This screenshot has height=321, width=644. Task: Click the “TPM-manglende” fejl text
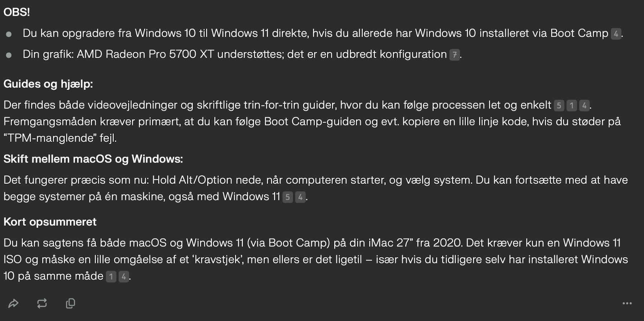tap(60, 138)
